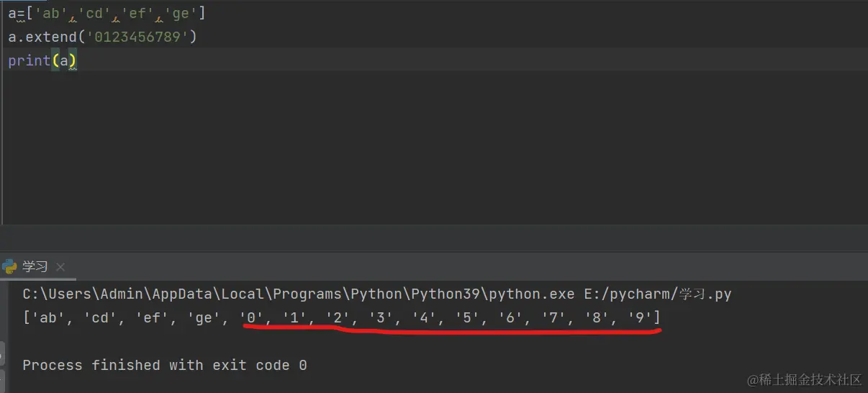Screen dimensions: 868x393
Task: Select the 学习 run tab
Action: (35, 266)
